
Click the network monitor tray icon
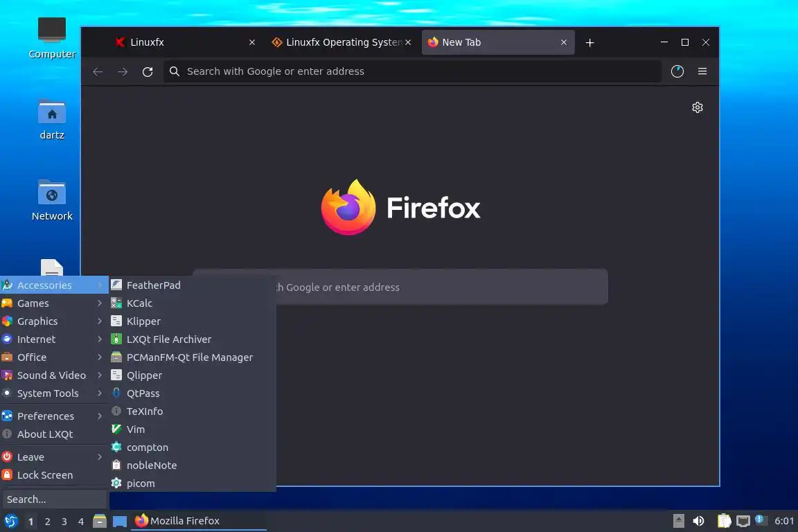click(x=743, y=522)
